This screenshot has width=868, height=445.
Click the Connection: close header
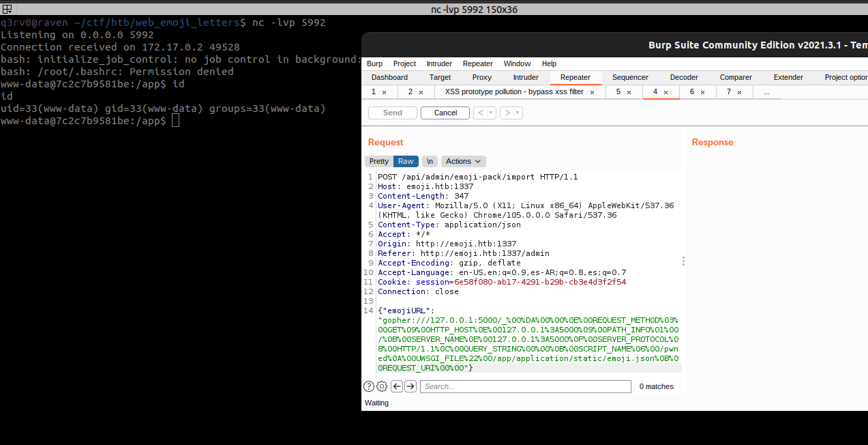(x=418, y=291)
